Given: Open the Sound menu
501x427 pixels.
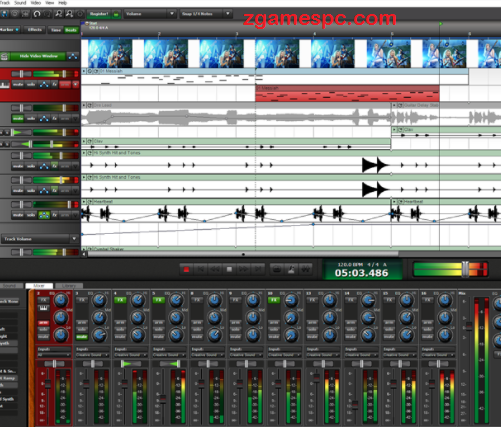Looking at the screenshot, I should [x=20, y=3].
